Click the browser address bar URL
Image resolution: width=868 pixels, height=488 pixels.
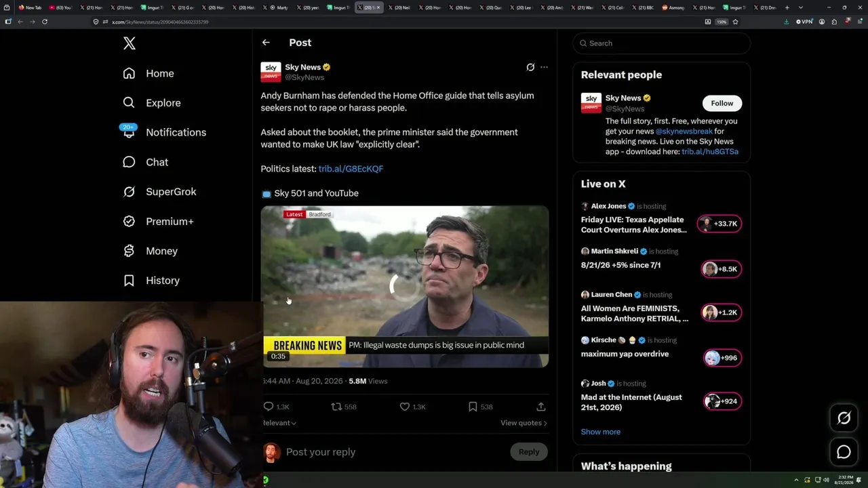(x=160, y=22)
